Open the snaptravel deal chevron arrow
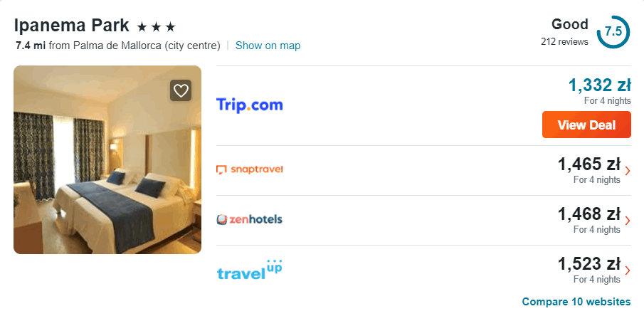 [x=627, y=171]
